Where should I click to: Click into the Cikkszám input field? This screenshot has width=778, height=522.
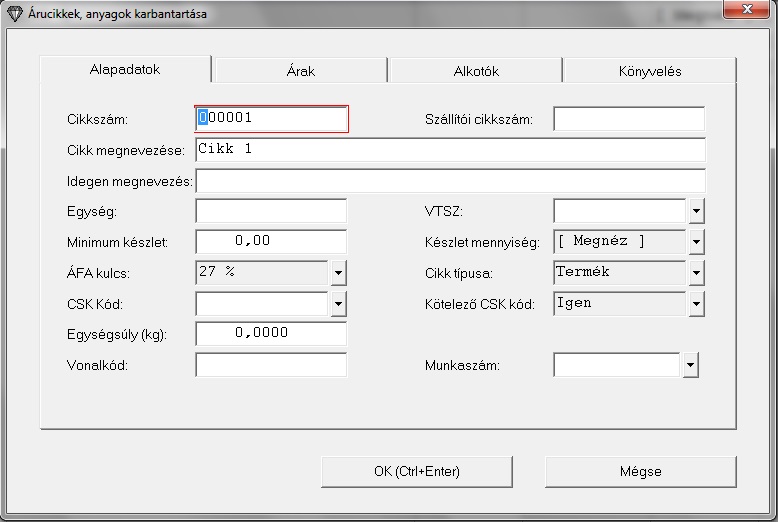pyautogui.click(x=271, y=119)
